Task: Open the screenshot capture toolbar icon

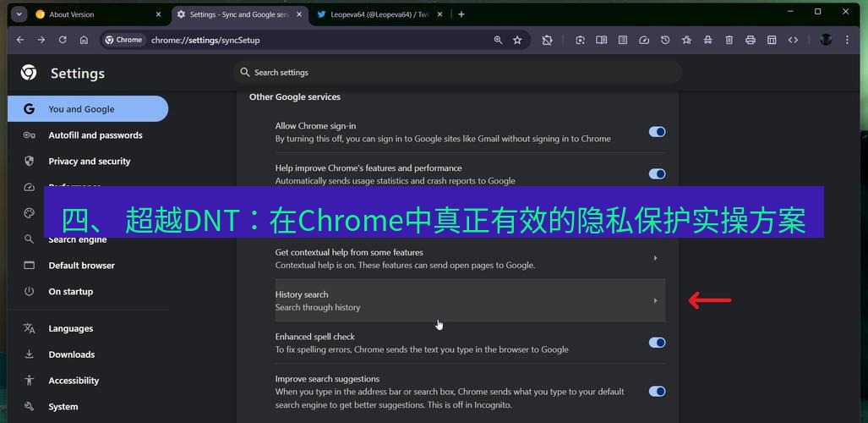Action: point(580,40)
